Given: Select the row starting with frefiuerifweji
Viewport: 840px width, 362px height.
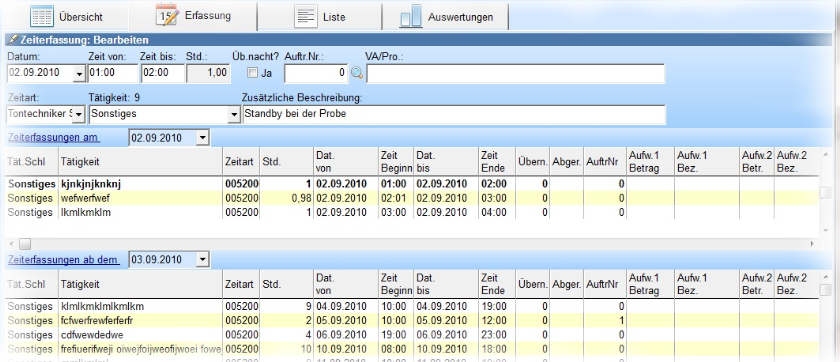Looking at the screenshot, I should 411,349.
